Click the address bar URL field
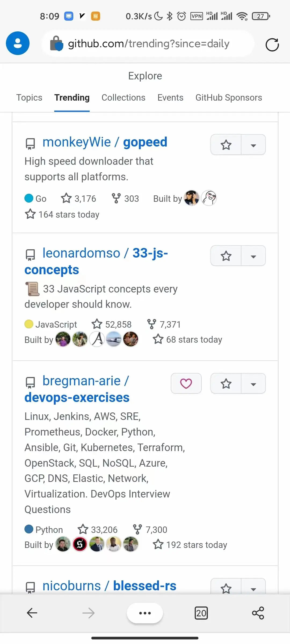The height and width of the screenshot is (644, 290). tap(148, 44)
